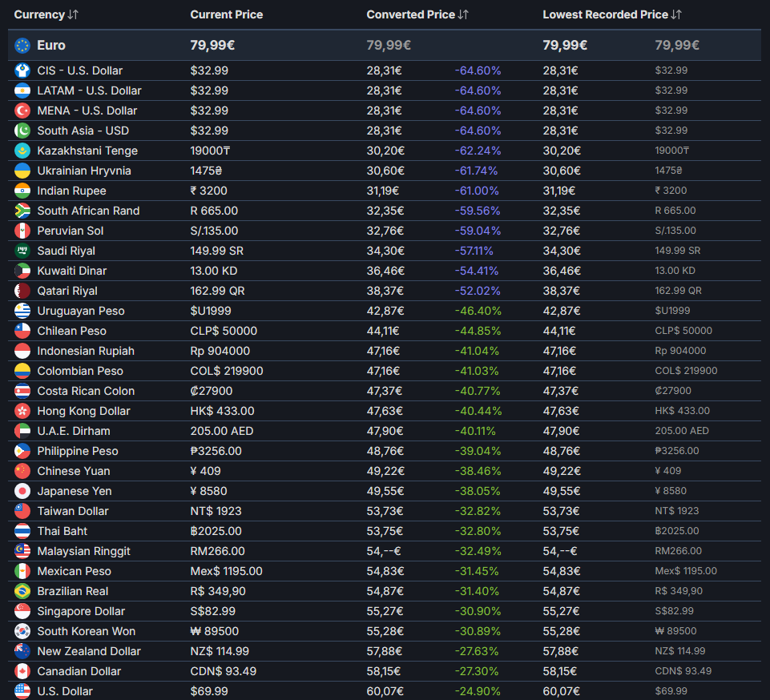Click the Canadian Dollar flag icon
The width and height of the screenshot is (770, 700).
[22, 671]
